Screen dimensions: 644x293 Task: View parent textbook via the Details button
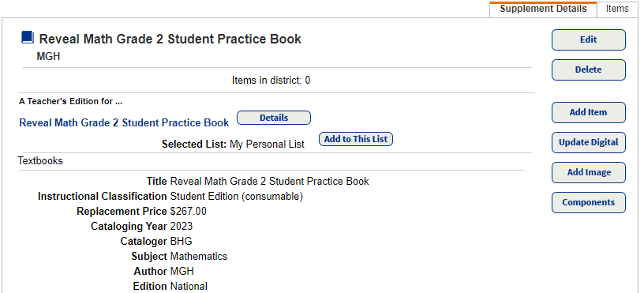(x=274, y=118)
